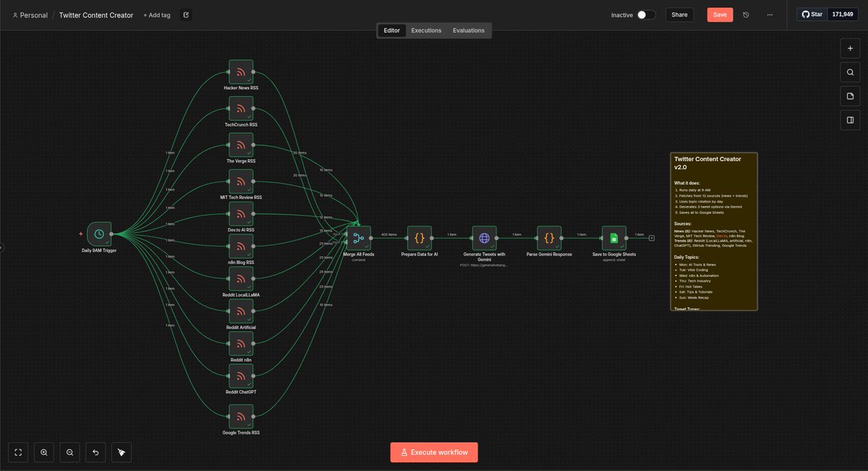Select the Daily 9AM Trigger node
868x471 pixels.
click(99, 234)
